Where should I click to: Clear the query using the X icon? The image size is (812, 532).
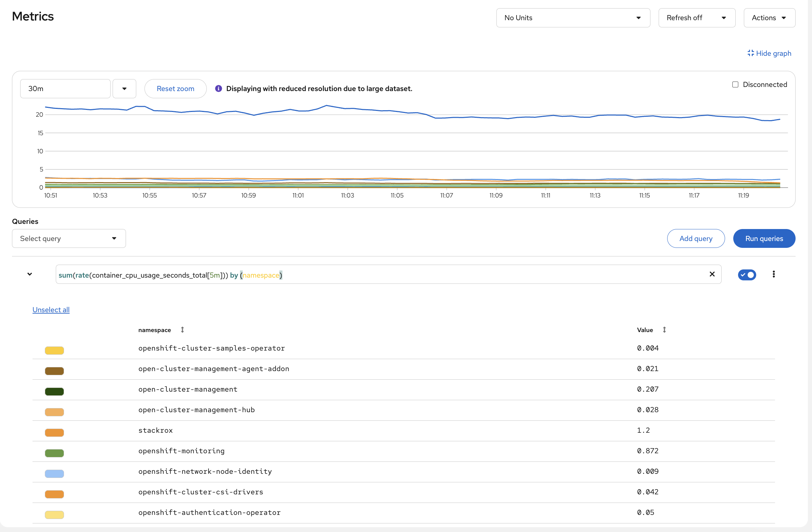pos(712,274)
